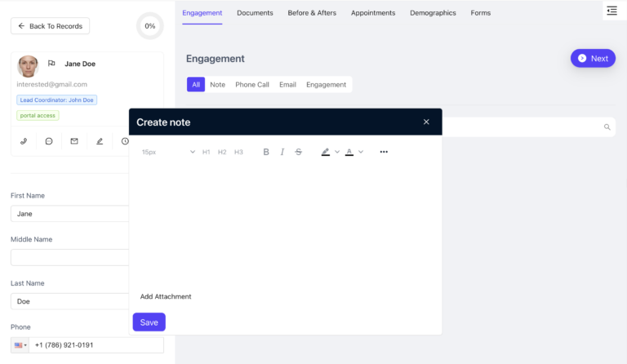This screenshot has height=364, width=627.
Task: Click the phone call icon under Jane Doe
Action: pyautogui.click(x=24, y=141)
